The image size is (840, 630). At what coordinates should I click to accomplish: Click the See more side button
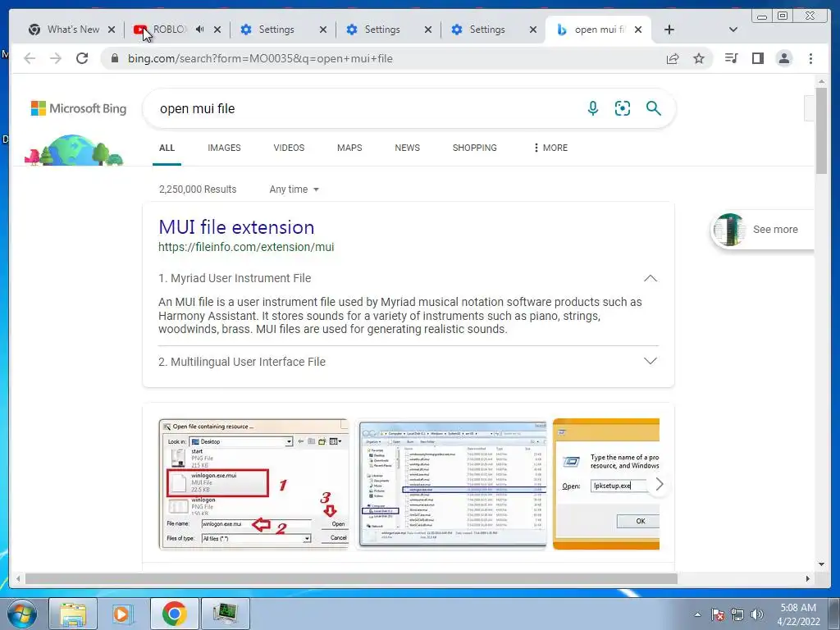(x=763, y=230)
